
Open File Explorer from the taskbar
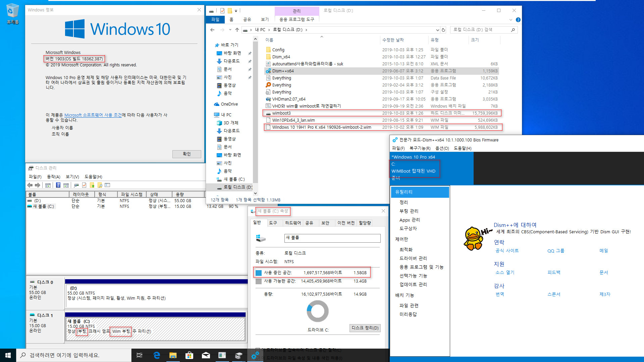coord(173,355)
